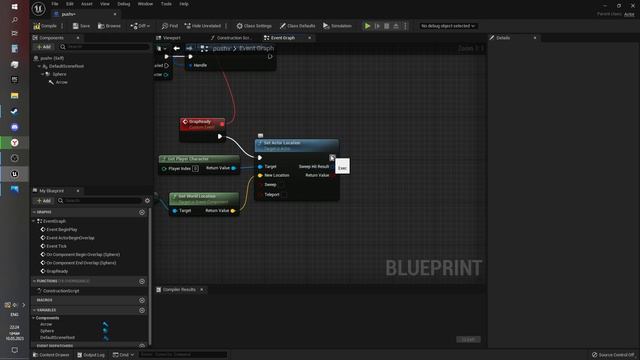The image size is (640, 360).
Task: Add a component with Add button
Action: point(44,47)
